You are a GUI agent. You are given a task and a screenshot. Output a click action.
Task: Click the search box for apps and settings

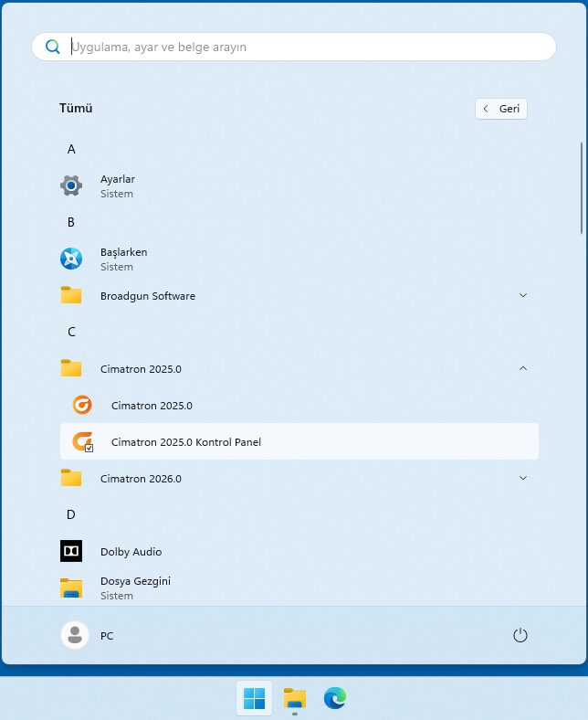click(301, 47)
